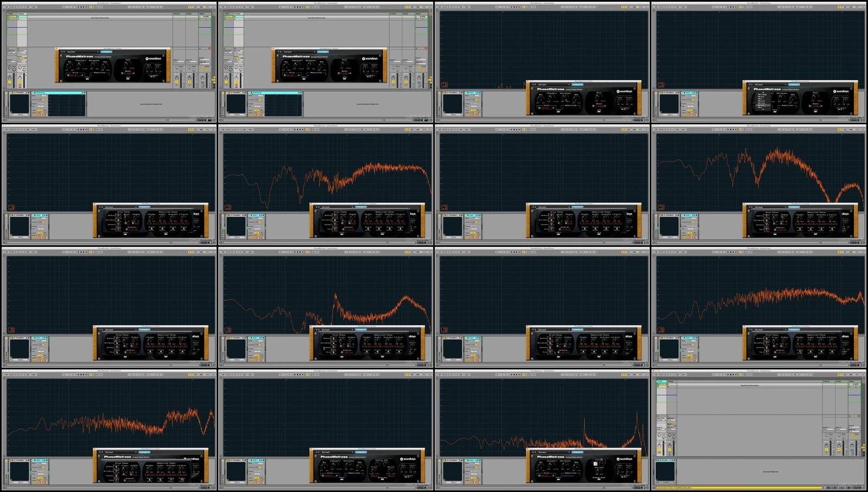Image resolution: width=868 pixels, height=492 pixels.
Task: Select cyan track header in plugin-less session frame
Action: point(660,381)
